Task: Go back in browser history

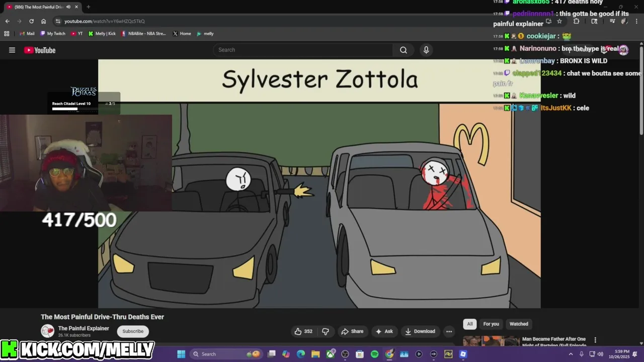Action: coord(7,21)
